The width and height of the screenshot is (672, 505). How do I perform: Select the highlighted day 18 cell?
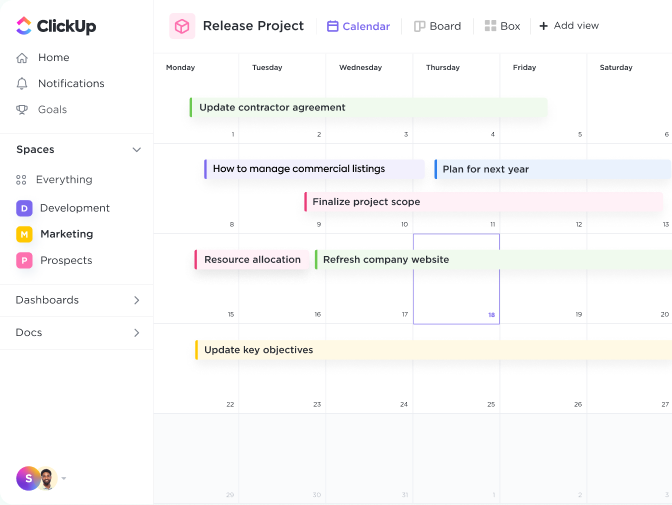[456, 279]
